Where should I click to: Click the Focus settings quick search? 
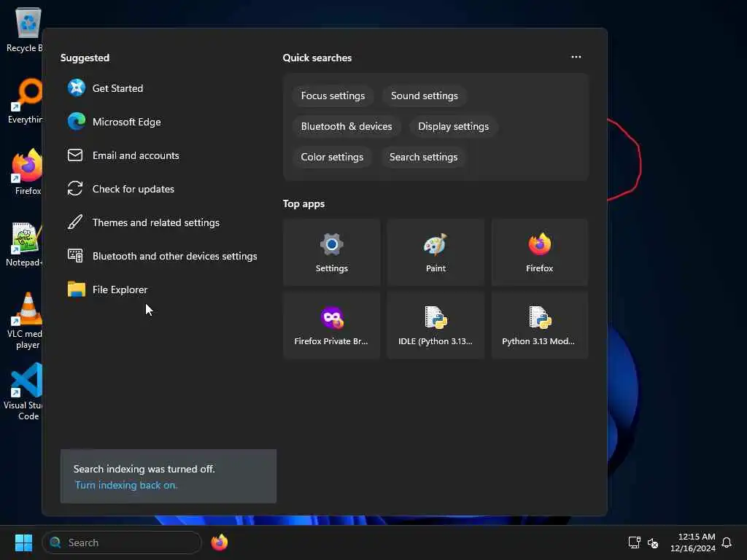click(333, 96)
